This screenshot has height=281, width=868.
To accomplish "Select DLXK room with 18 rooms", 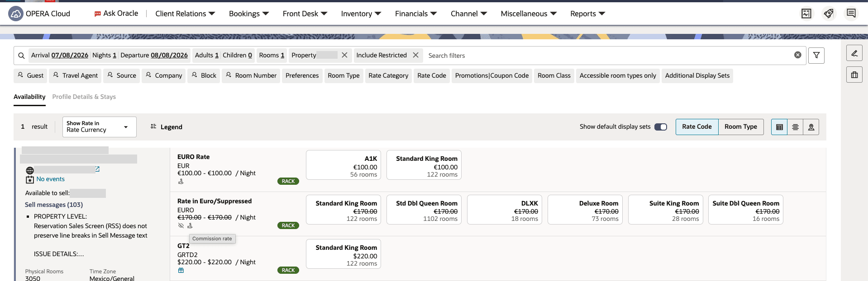I will (505, 210).
